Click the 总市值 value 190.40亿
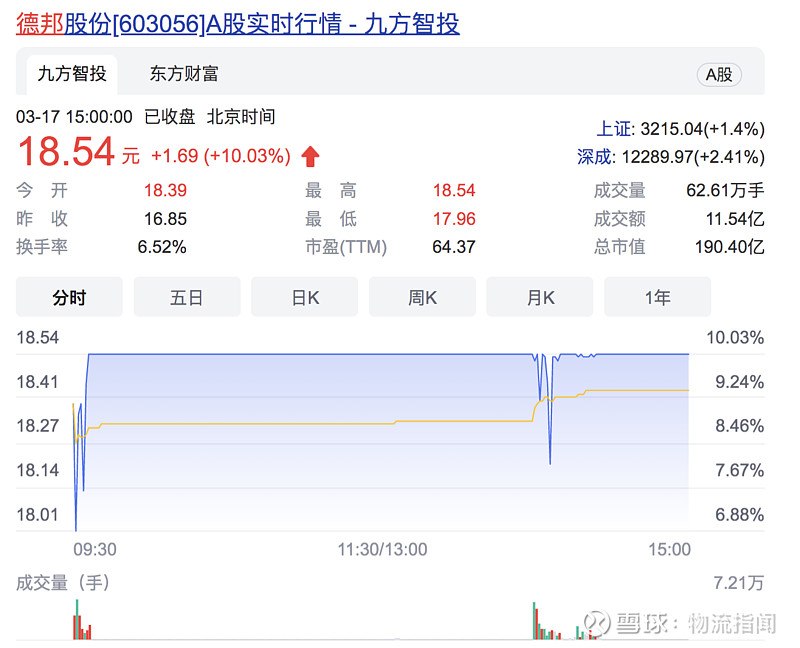 (730, 247)
